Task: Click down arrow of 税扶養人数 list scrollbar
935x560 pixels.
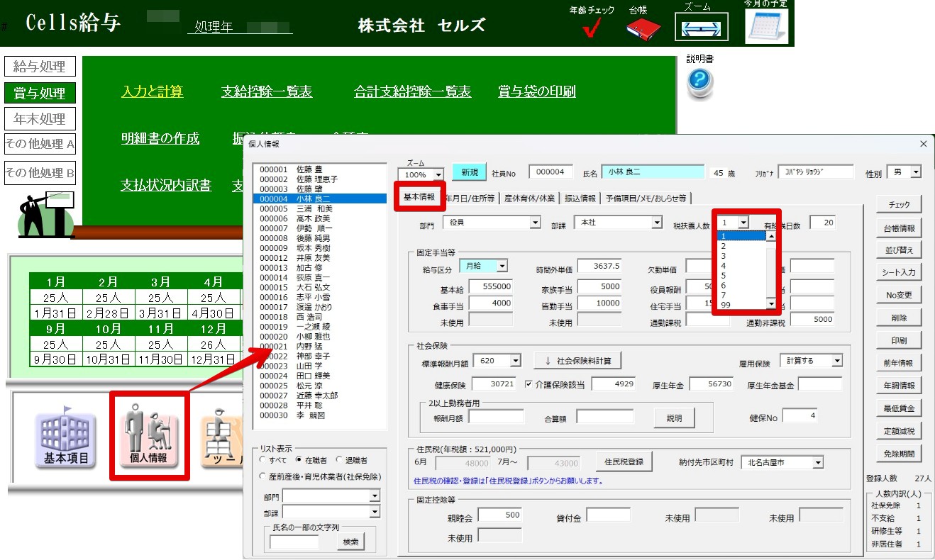Action: pos(771,304)
